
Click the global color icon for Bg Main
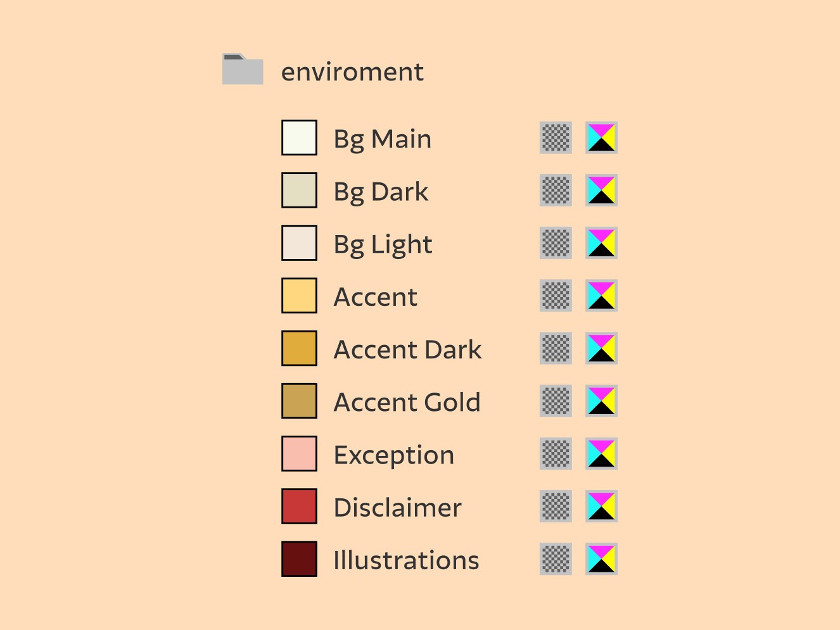click(x=556, y=137)
